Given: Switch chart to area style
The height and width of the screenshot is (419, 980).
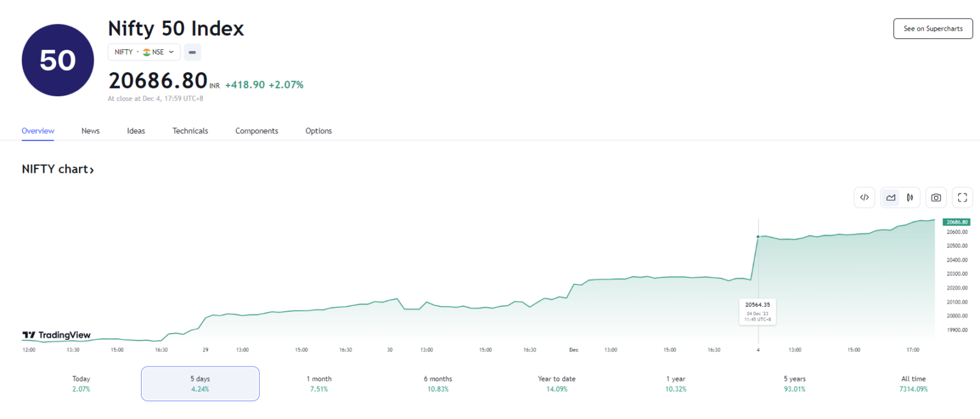Looking at the screenshot, I should [891, 198].
